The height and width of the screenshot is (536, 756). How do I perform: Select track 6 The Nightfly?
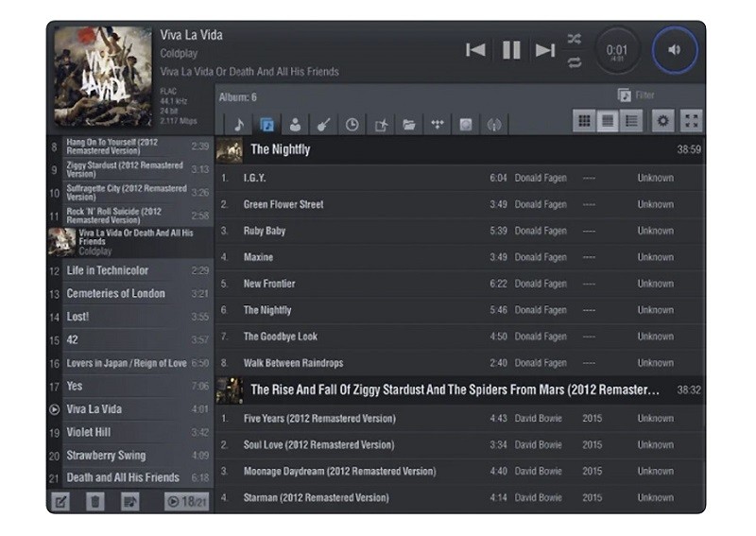tap(460, 310)
